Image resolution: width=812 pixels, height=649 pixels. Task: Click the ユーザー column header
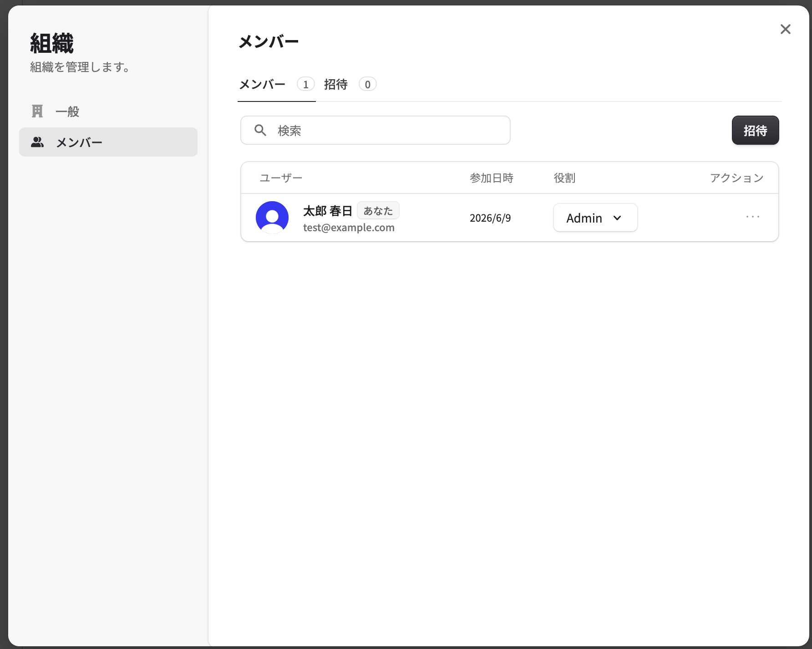click(x=281, y=178)
